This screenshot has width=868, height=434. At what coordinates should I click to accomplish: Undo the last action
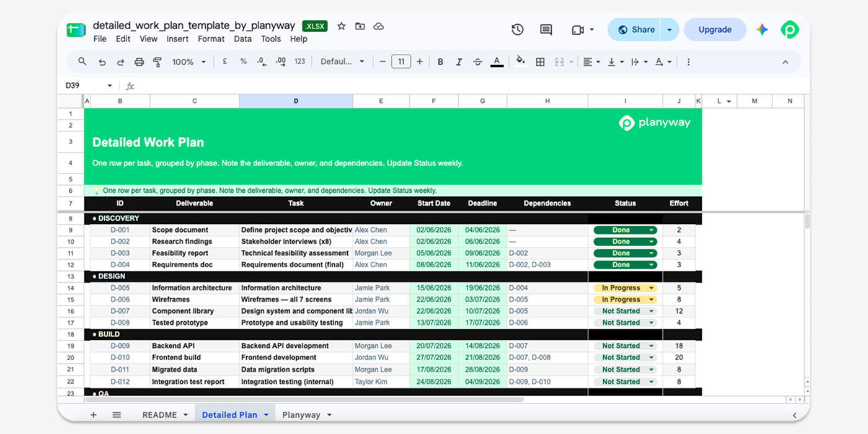[x=102, y=62]
